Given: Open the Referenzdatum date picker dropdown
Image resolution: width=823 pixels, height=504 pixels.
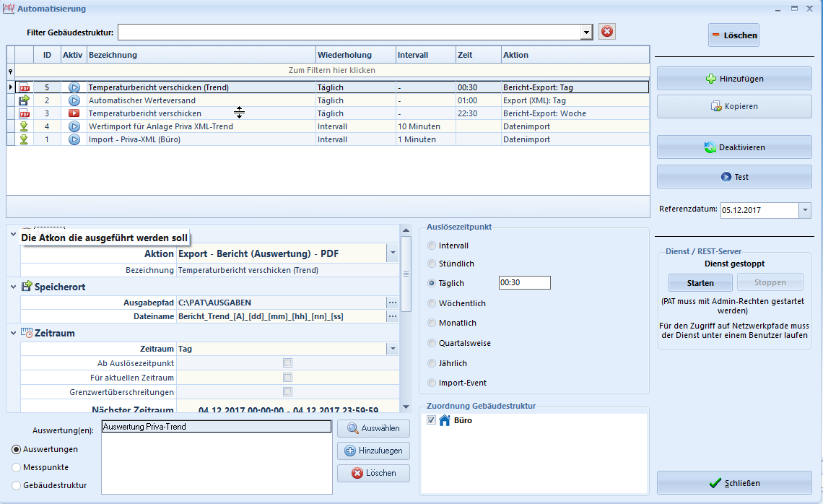Looking at the screenshot, I should click(805, 210).
